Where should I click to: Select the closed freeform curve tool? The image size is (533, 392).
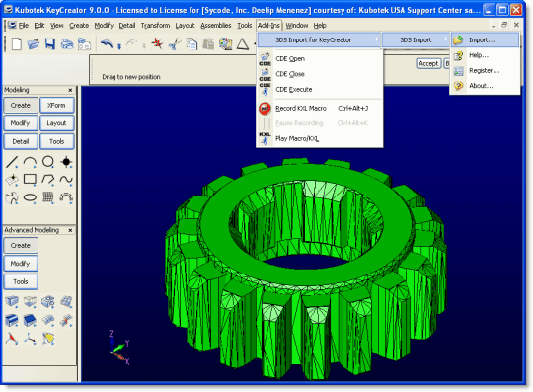coord(12,197)
